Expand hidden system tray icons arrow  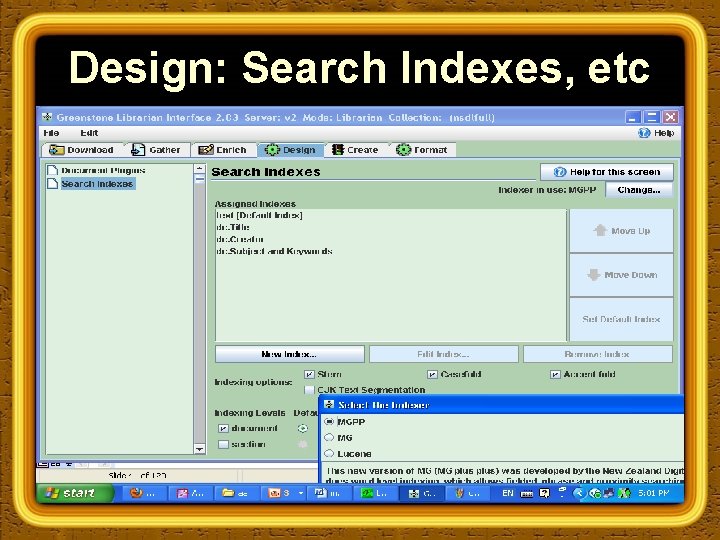pyautogui.click(x=579, y=493)
